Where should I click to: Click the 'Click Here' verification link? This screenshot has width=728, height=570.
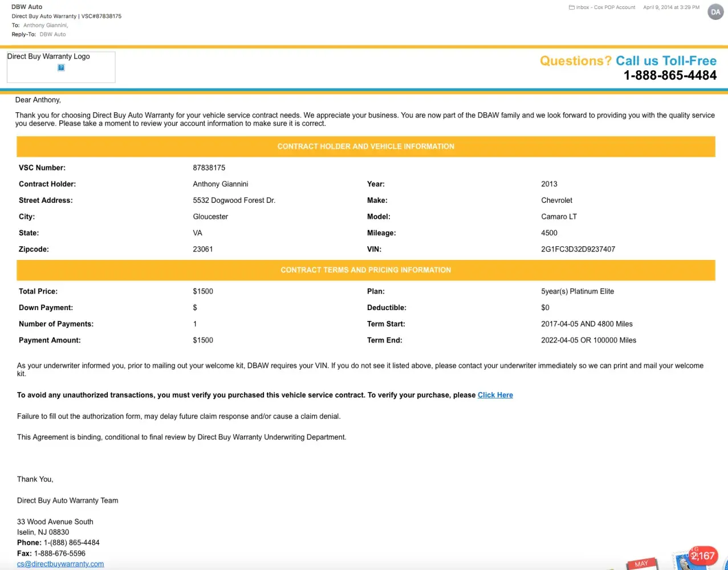(495, 395)
